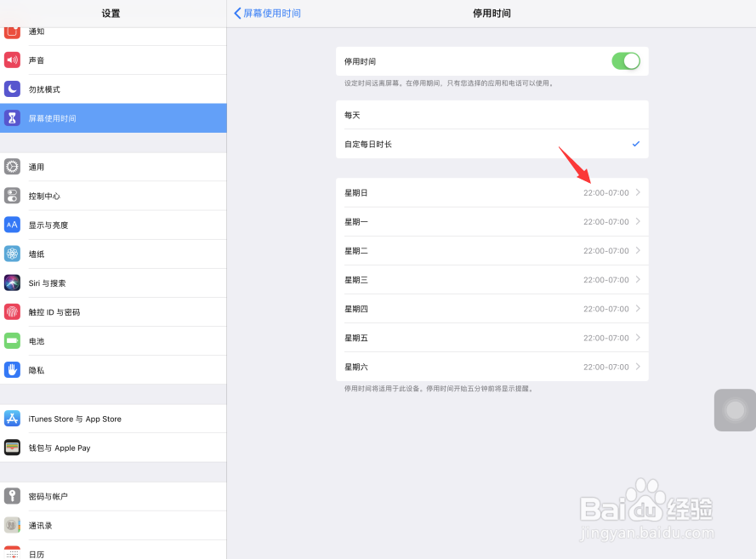Image resolution: width=756 pixels, height=559 pixels.
Task: Tap the Siri 与搜索 icon
Action: (x=12, y=282)
